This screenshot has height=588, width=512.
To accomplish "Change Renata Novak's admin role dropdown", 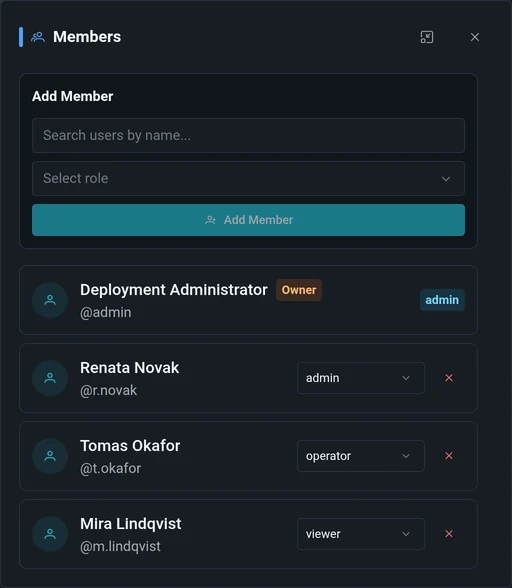I will point(360,378).
